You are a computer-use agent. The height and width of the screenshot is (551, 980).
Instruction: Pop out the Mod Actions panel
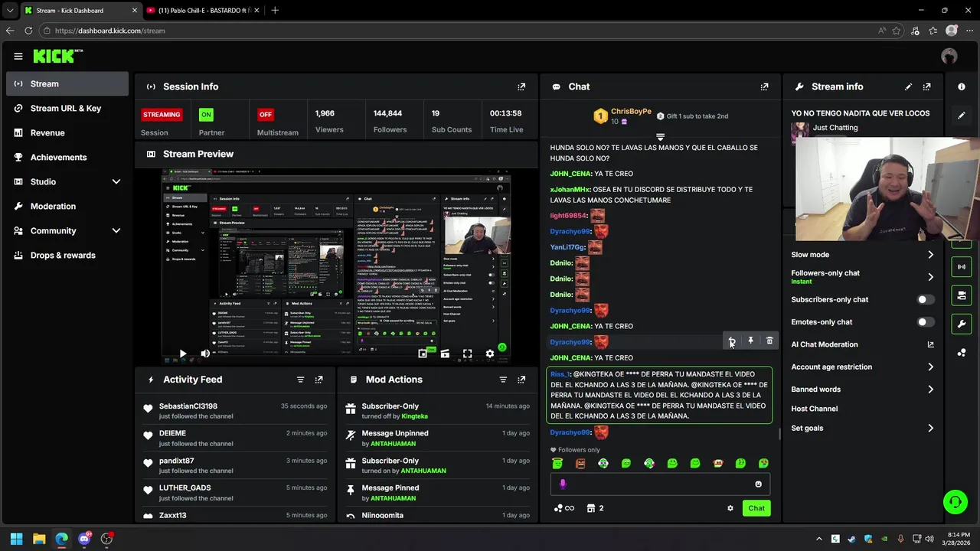click(x=521, y=380)
